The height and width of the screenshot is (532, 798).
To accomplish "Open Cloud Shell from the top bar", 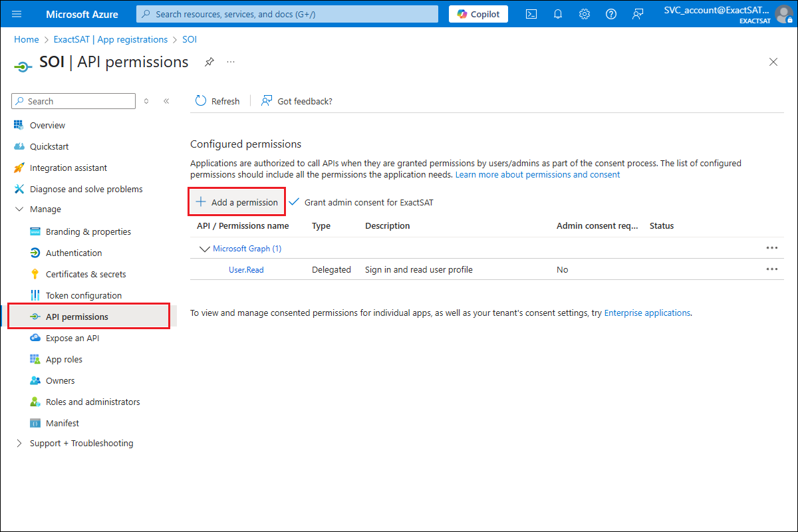I will [531, 14].
